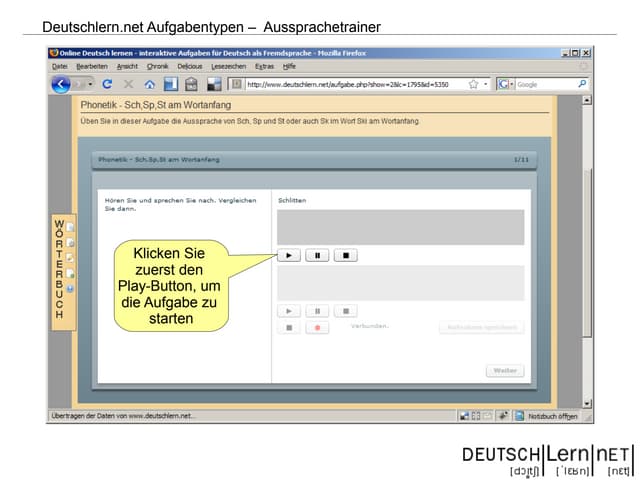Click the stop recording square button
Image resolution: width=640 pixels, height=480 pixels.
coord(289,328)
